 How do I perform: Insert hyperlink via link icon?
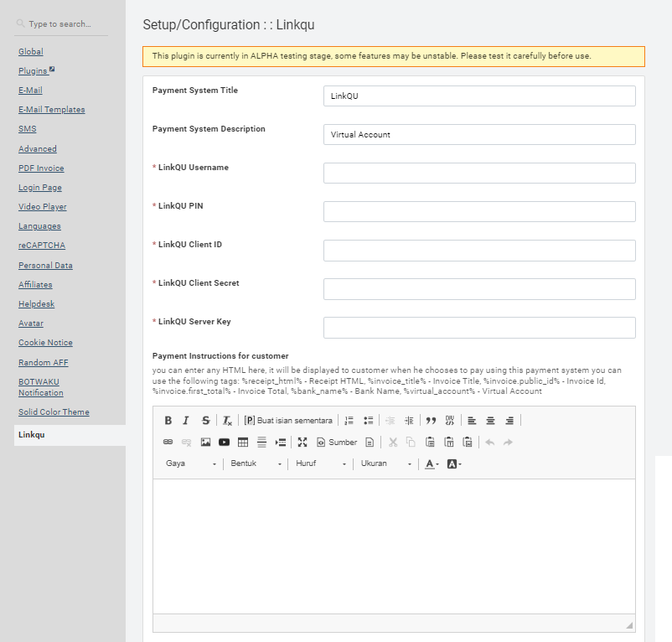(x=168, y=442)
